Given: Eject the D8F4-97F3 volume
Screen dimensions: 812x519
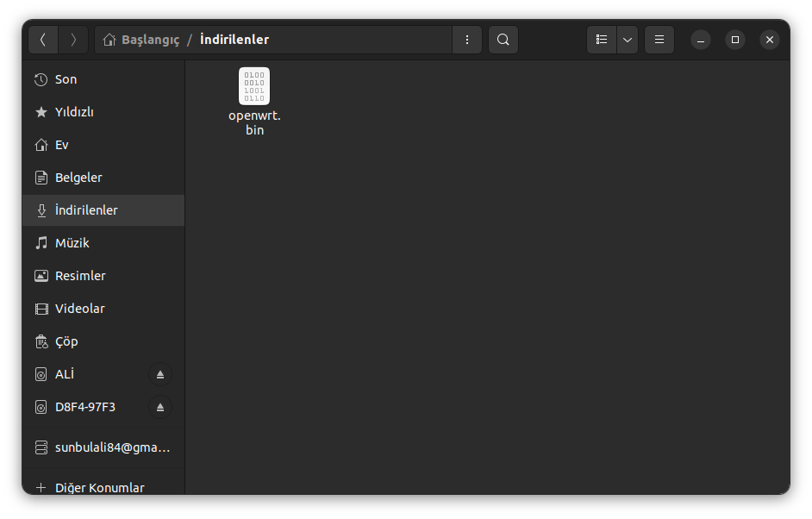Looking at the screenshot, I should click(160, 408).
